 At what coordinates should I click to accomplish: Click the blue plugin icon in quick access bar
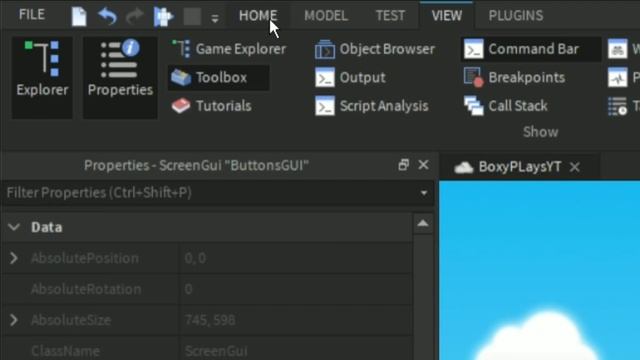click(x=163, y=17)
